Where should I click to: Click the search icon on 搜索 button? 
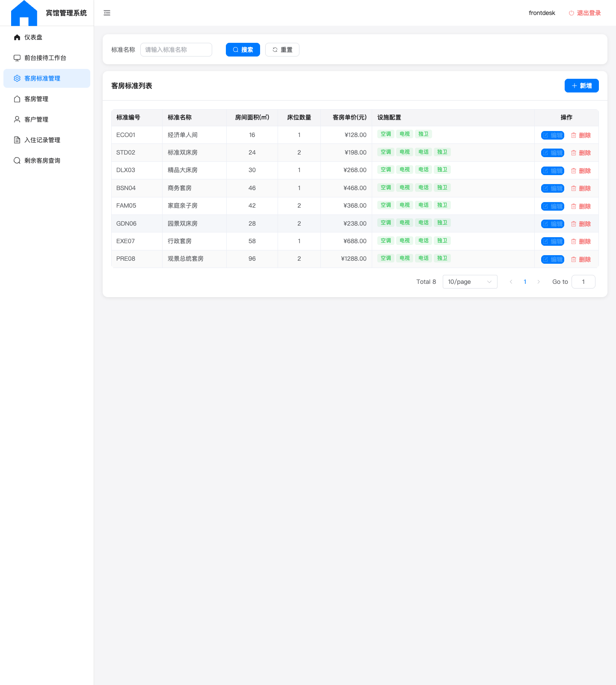[236, 50]
